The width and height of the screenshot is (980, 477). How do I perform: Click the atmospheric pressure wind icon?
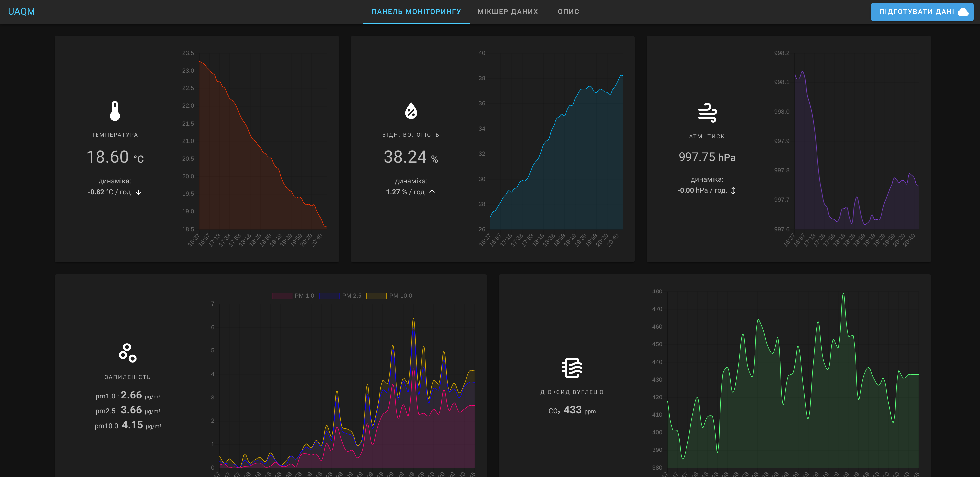point(707,113)
